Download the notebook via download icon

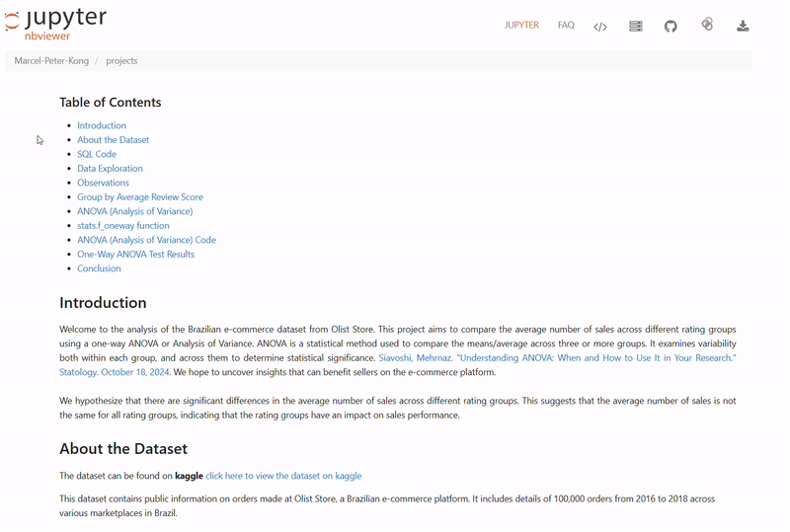(x=743, y=27)
